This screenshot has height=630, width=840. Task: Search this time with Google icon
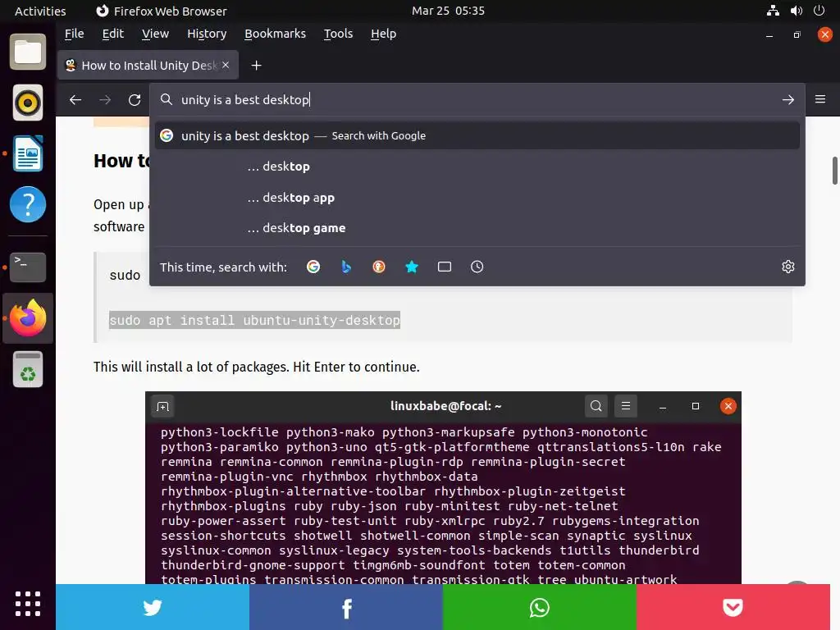click(313, 267)
